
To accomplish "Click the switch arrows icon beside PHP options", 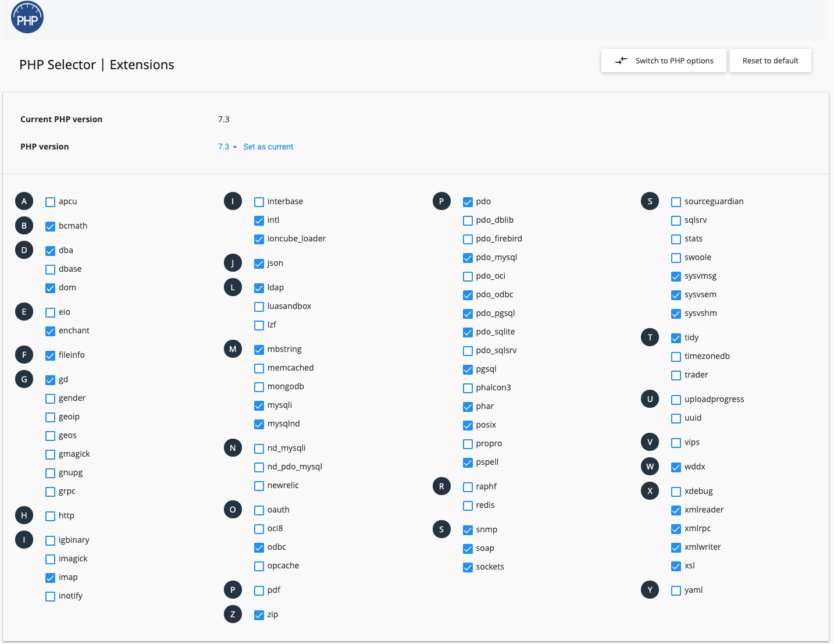I will [621, 61].
